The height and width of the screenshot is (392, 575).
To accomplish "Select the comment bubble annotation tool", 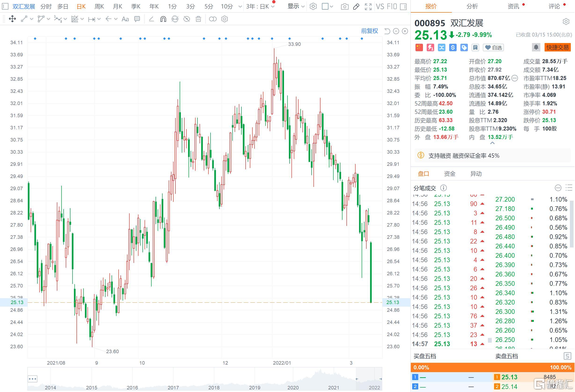I will point(137,19).
